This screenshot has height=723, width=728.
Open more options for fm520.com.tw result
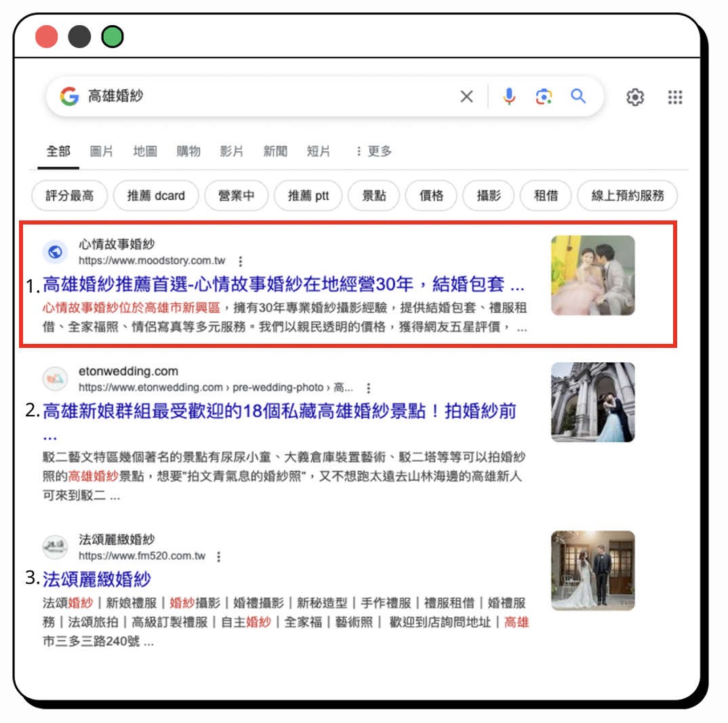click(x=218, y=557)
